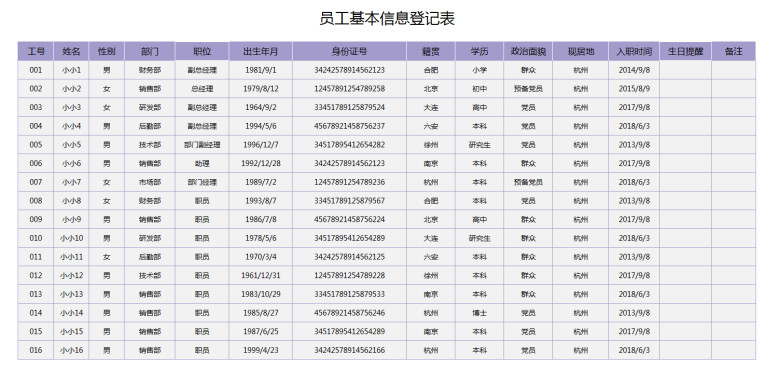Click the 研究生 education cell in row 010
The width and height of the screenshot is (780, 384).
coord(479,238)
